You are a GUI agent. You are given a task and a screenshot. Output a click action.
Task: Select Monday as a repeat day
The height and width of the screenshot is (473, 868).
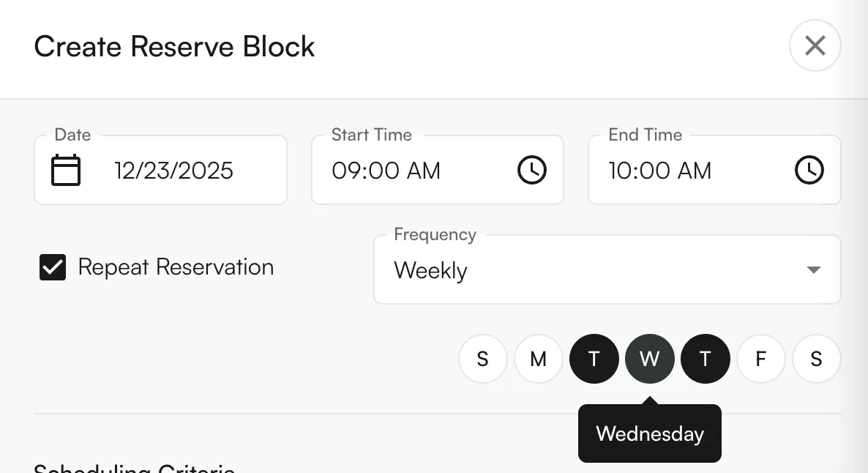pos(538,359)
